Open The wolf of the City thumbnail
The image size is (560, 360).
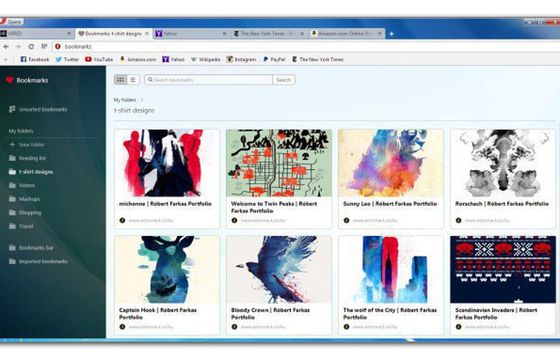tap(391, 269)
